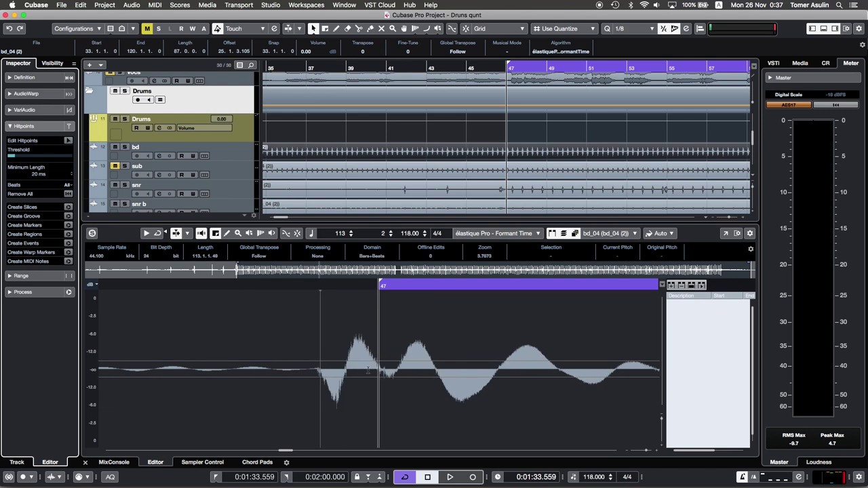Expand the AudioWarp section in Inspector
The height and width of the screenshot is (488, 868).
click(39, 94)
